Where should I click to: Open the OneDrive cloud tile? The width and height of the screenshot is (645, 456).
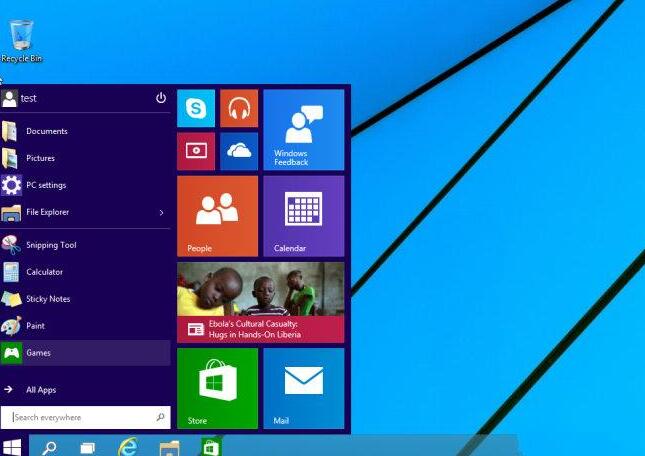click(x=239, y=151)
